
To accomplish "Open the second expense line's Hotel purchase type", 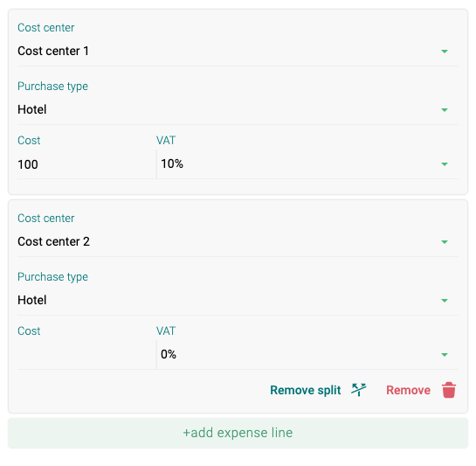I will 238,301.
